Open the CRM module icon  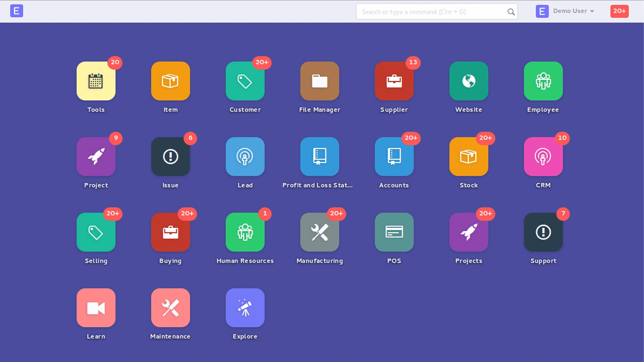click(543, 157)
